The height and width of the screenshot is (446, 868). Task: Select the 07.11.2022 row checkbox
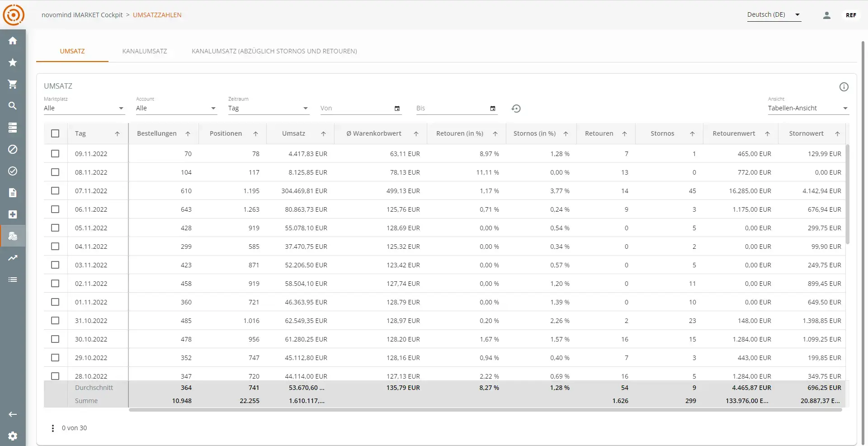pyautogui.click(x=55, y=191)
